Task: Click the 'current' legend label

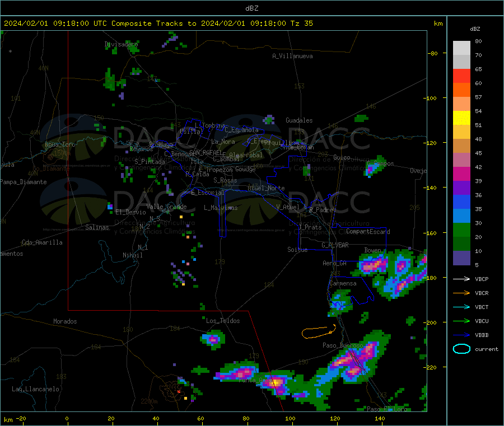Action: click(x=486, y=349)
